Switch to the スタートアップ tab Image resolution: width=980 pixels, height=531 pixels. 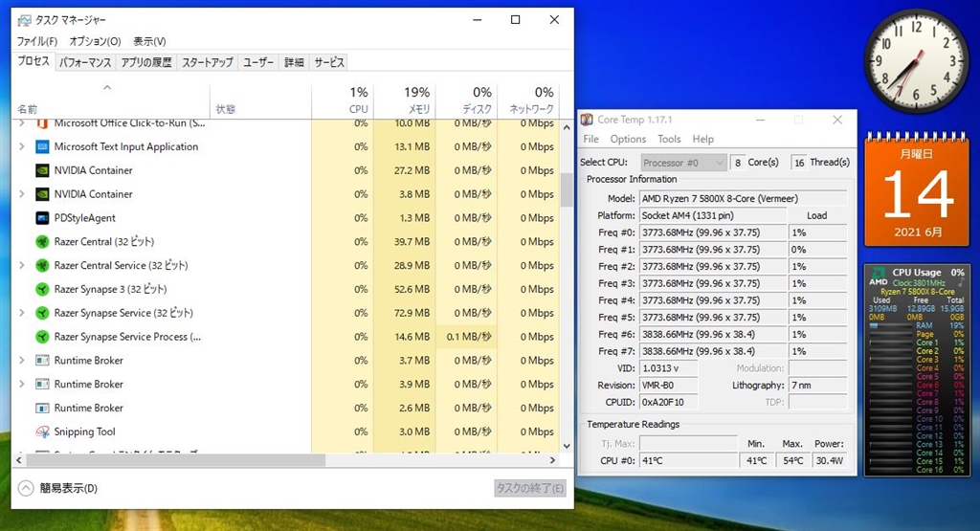(x=208, y=62)
